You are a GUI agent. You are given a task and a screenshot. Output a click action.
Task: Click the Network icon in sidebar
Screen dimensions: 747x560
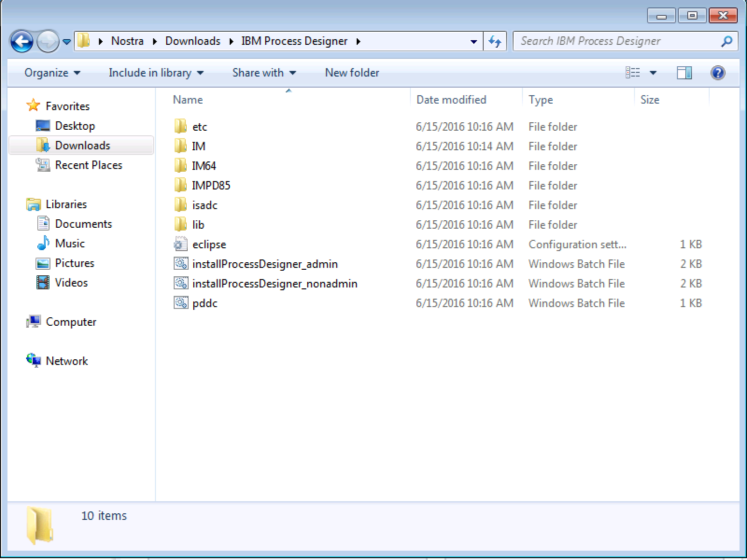pyautogui.click(x=33, y=361)
